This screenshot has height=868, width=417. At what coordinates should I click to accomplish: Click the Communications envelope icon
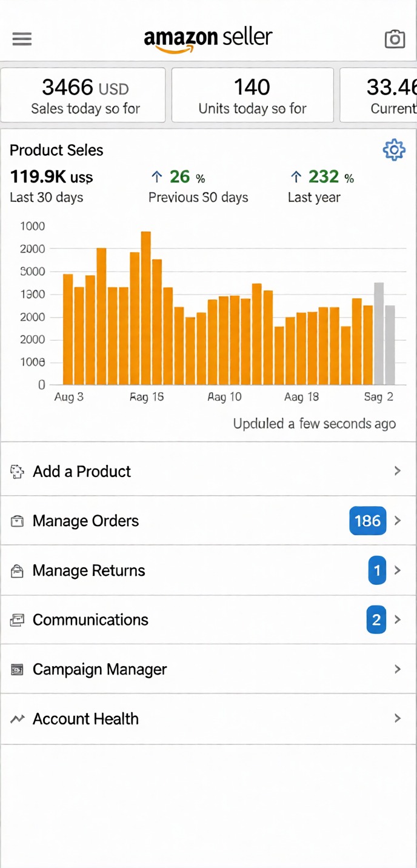click(x=18, y=620)
